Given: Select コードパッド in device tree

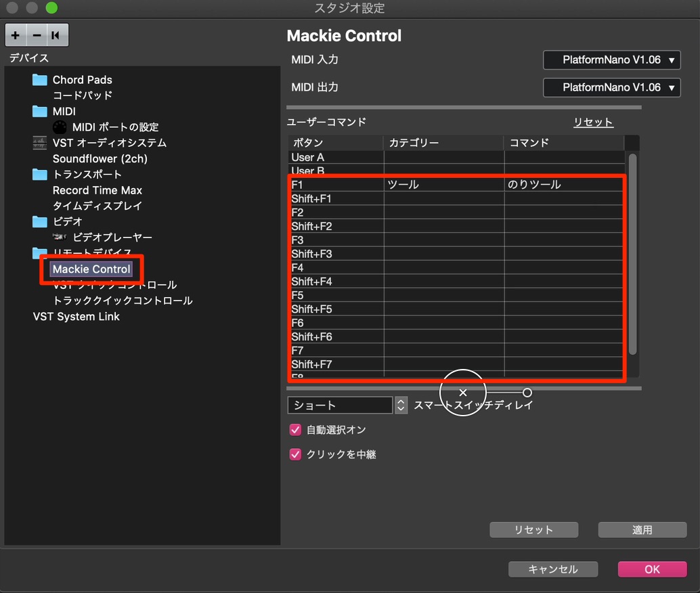Looking at the screenshot, I should (x=83, y=95).
